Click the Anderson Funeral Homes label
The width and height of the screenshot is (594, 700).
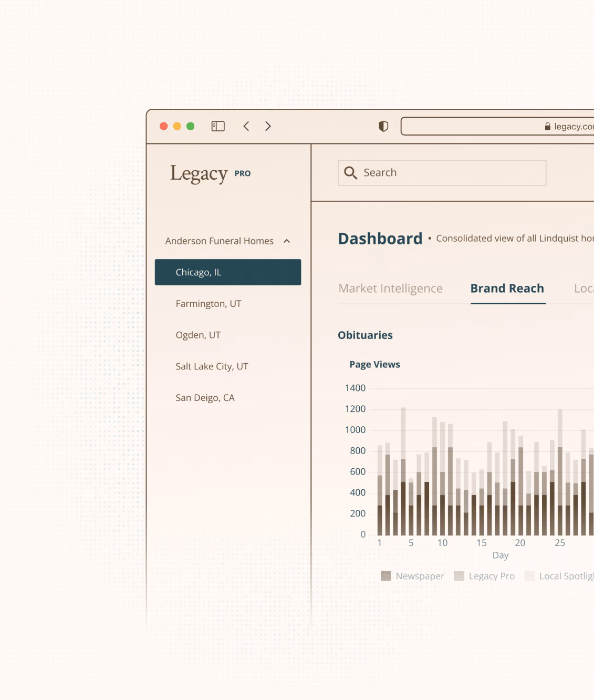pos(220,241)
